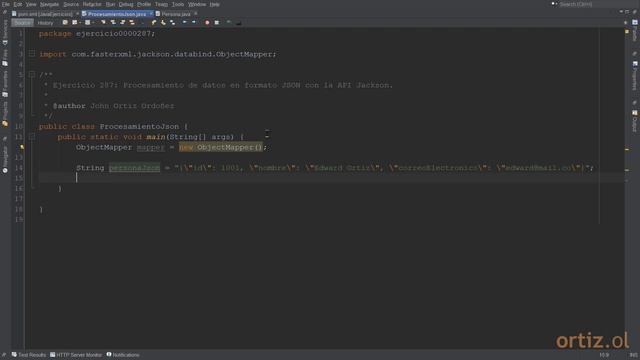Open the Source menu in menu bar

pyautogui.click(x=71, y=4)
